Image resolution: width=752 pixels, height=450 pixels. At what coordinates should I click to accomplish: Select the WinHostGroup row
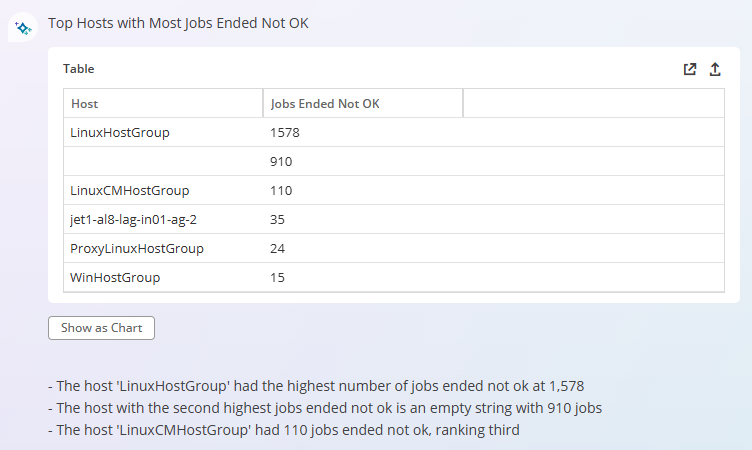[394, 277]
